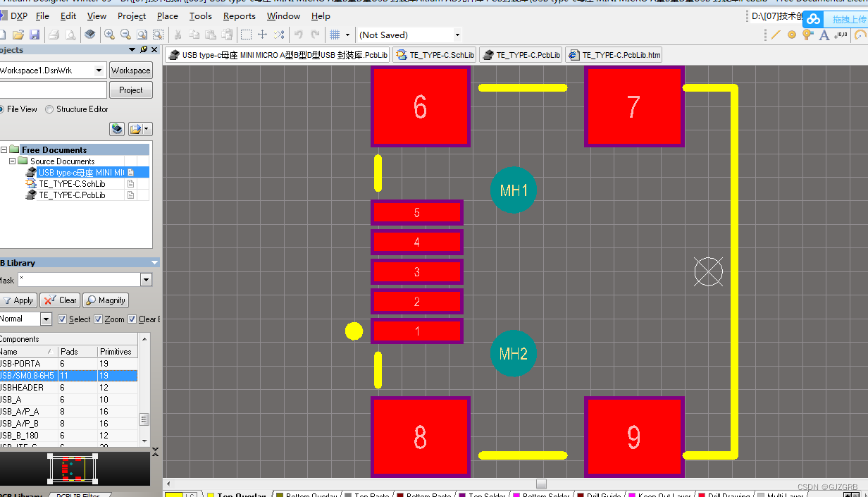
Task: Save the current document with the Save icon
Action: click(x=34, y=33)
